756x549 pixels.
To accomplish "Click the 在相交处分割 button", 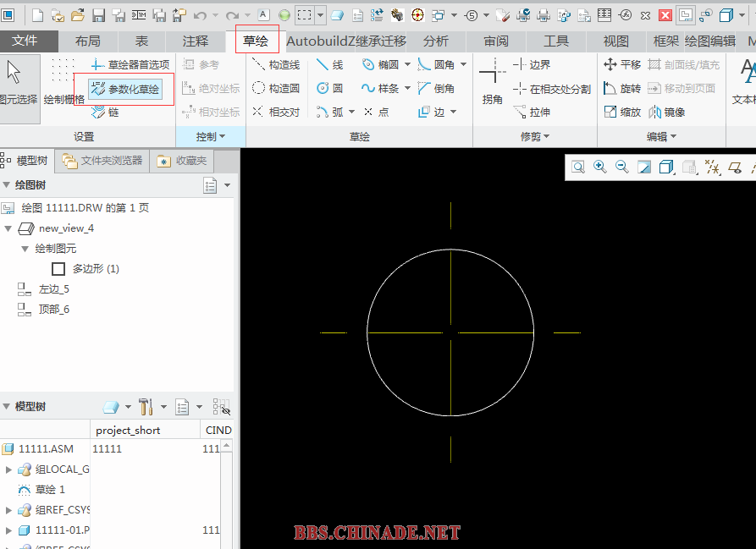I will pyautogui.click(x=552, y=89).
